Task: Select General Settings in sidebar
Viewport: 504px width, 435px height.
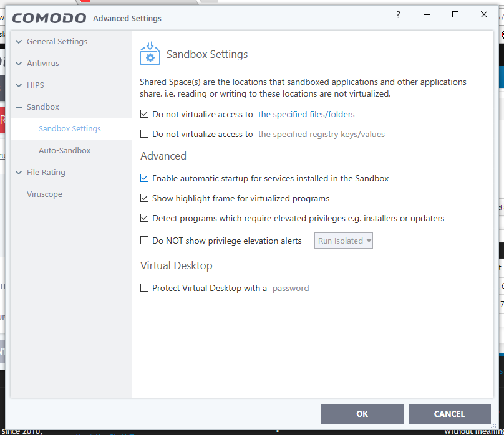Action: (57, 41)
